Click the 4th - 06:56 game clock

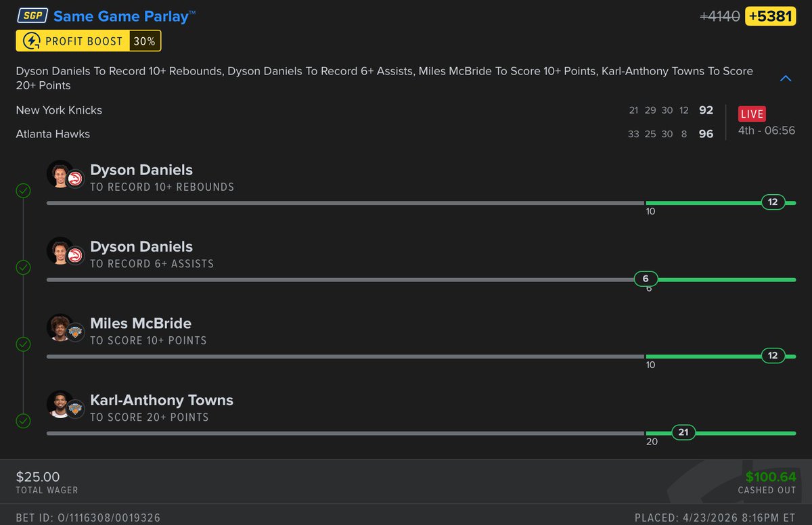767,131
